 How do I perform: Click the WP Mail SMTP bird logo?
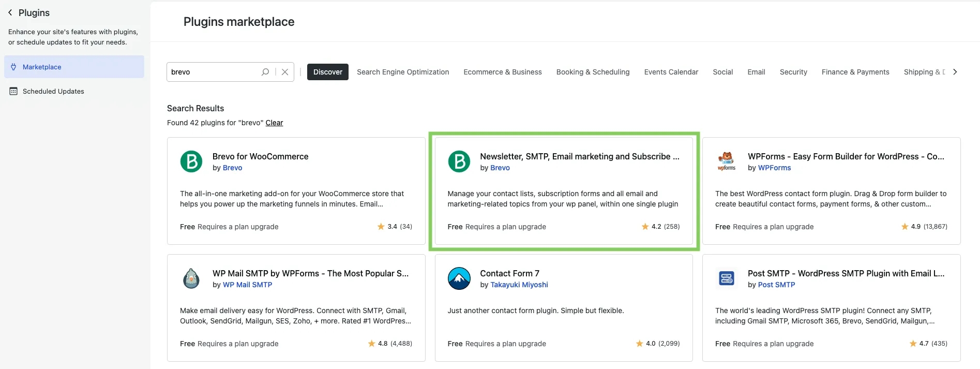tap(191, 278)
